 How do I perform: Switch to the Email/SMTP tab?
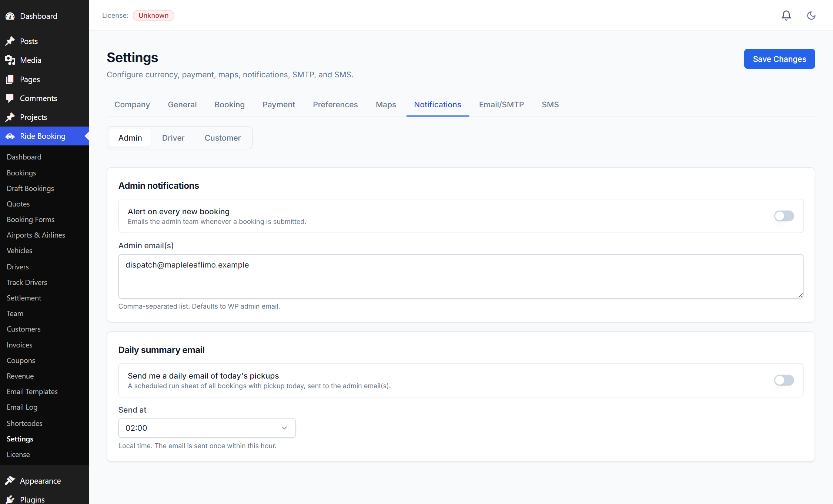tap(501, 105)
